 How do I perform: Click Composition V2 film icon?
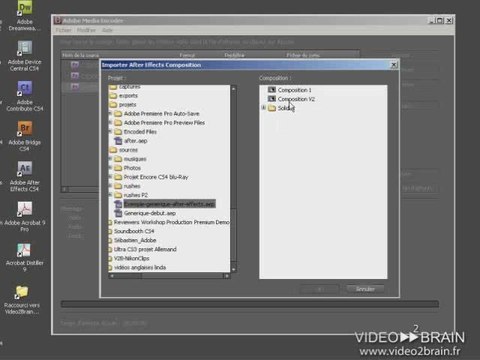(x=272, y=99)
